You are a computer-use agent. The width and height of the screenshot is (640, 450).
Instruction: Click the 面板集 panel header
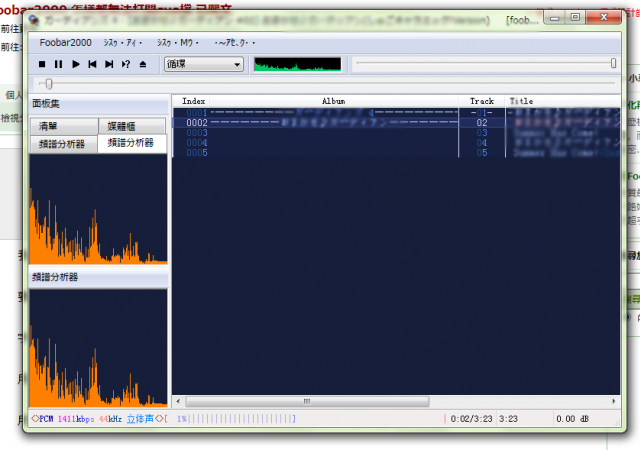99,104
